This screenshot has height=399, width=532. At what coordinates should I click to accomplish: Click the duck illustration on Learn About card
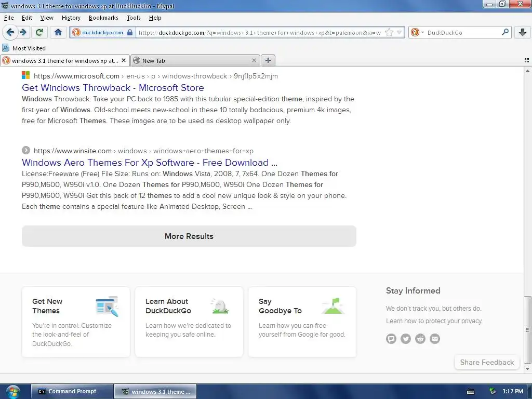pyautogui.click(x=220, y=306)
